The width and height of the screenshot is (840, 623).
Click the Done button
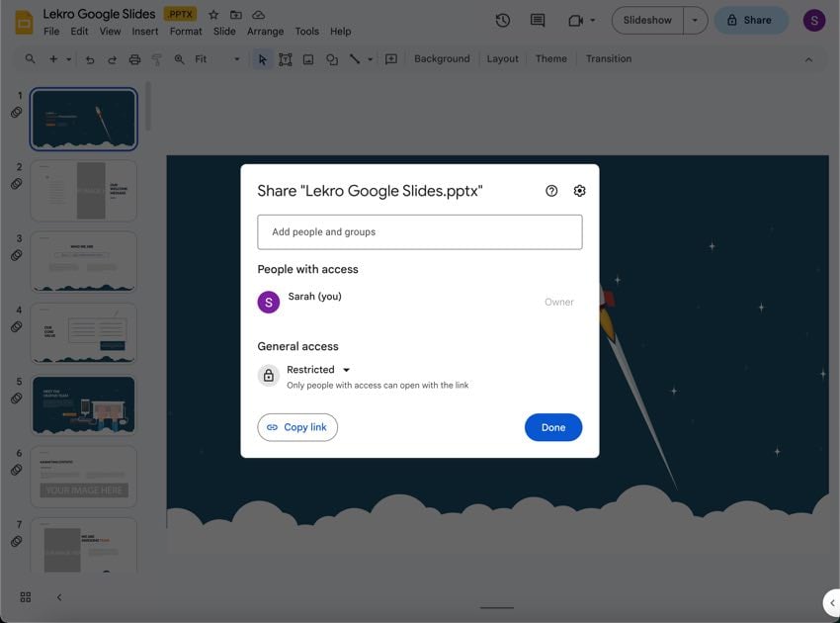(553, 425)
